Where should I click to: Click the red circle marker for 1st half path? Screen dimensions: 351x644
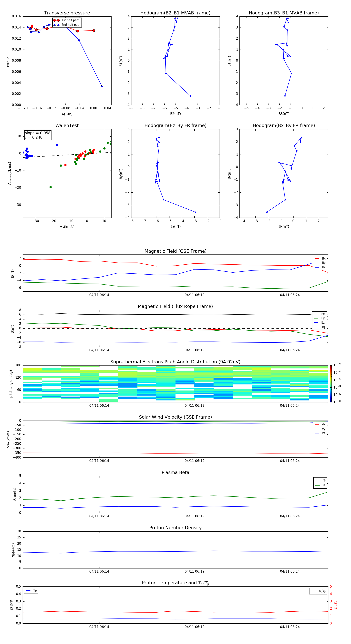[57, 20]
